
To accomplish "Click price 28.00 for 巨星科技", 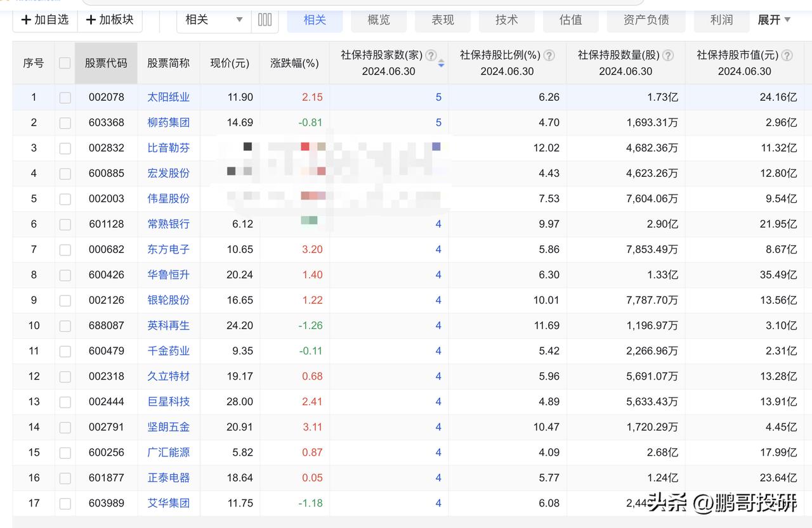I will [x=240, y=401].
